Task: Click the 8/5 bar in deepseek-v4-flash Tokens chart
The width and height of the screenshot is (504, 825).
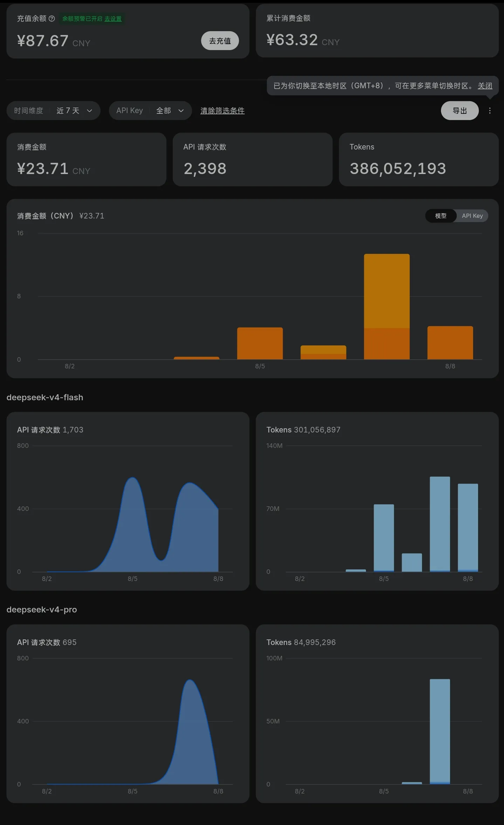Action: pyautogui.click(x=384, y=538)
